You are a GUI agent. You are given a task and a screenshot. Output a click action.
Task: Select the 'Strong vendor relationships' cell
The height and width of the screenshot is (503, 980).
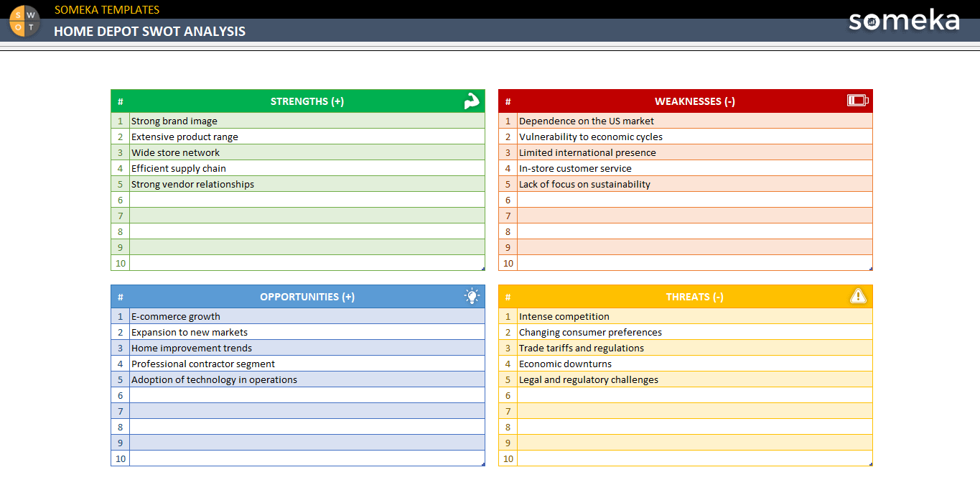point(307,184)
